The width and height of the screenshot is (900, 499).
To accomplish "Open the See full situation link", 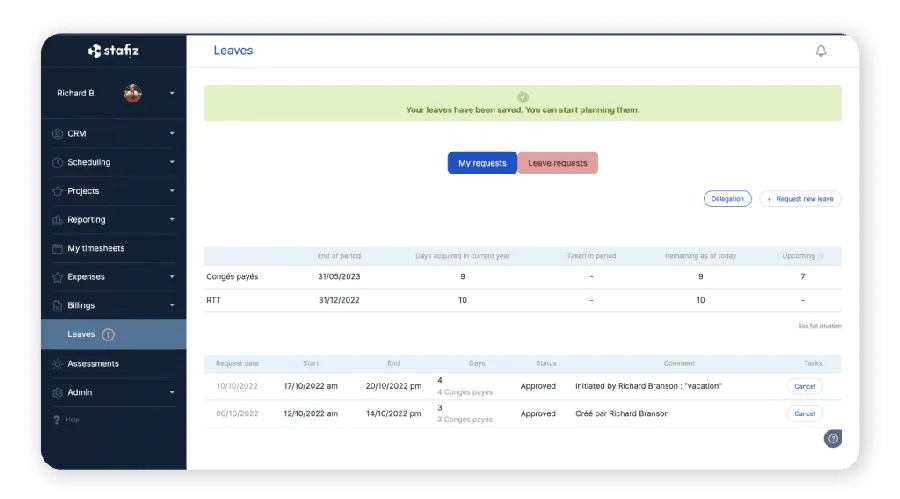I will (819, 326).
